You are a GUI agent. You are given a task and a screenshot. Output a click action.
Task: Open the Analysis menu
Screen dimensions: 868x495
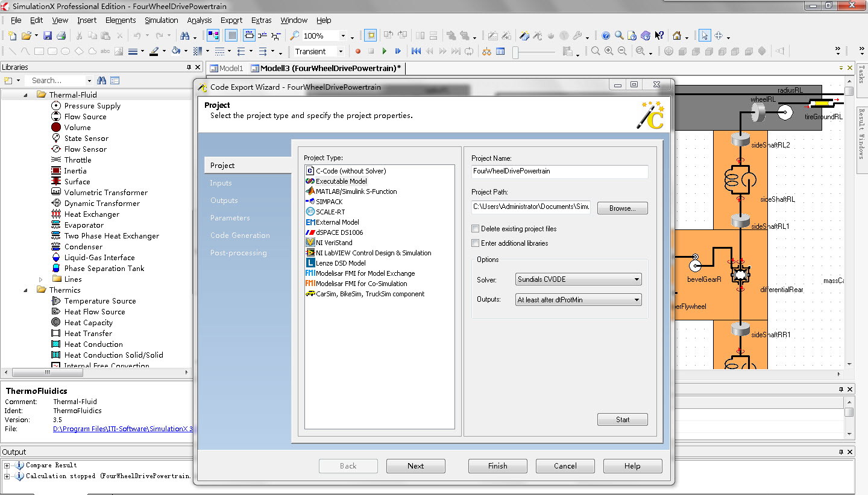200,20
